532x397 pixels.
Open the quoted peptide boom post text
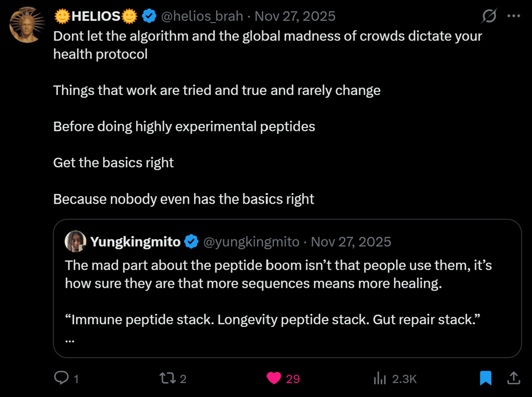point(278,274)
